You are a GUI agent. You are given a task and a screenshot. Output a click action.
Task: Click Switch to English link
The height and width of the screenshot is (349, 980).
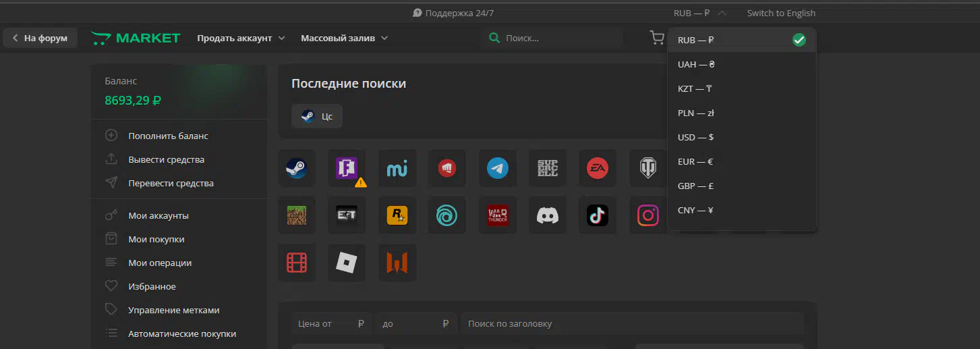[781, 13]
